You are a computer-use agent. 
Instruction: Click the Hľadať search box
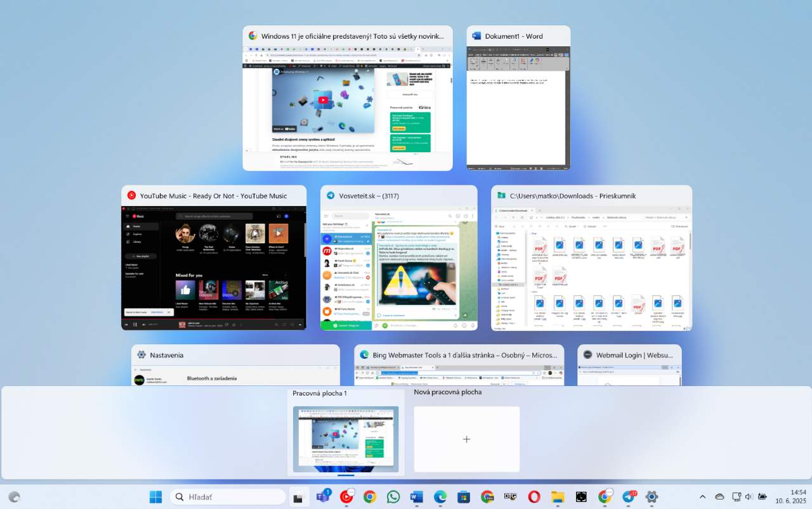(x=228, y=497)
